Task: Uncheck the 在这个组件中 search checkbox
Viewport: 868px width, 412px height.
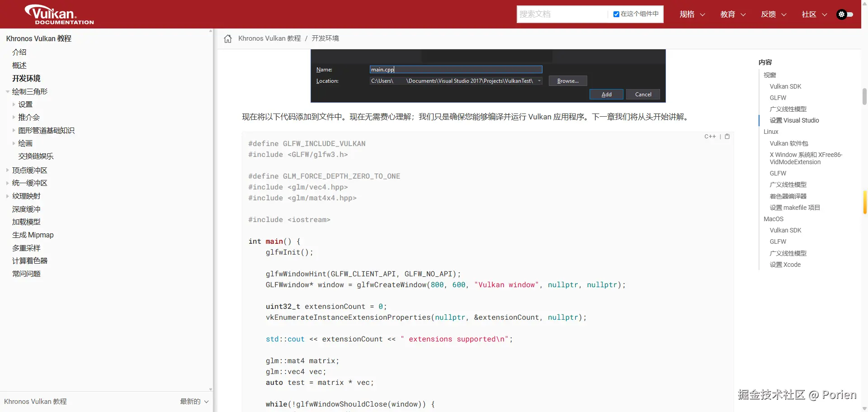Action: 616,14
